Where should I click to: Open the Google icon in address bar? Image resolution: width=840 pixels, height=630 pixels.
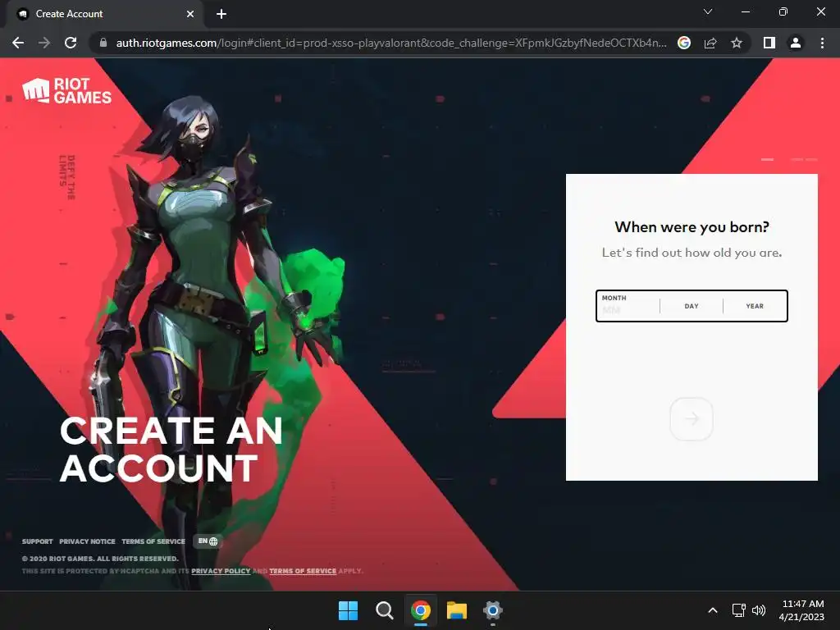click(x=684, y=43)
